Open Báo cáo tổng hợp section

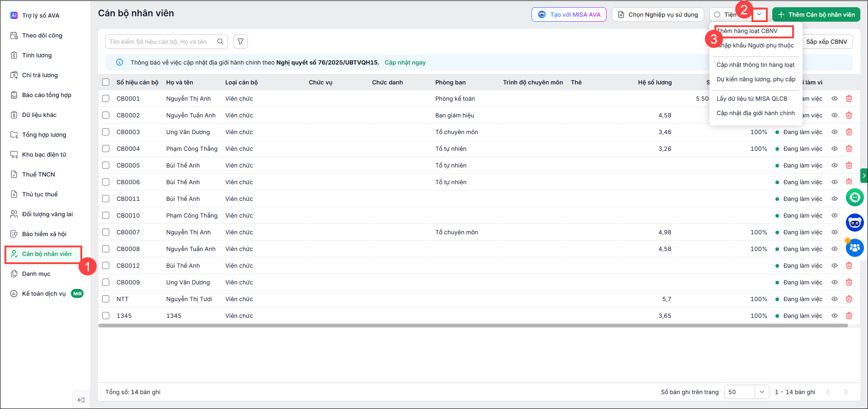47,95
